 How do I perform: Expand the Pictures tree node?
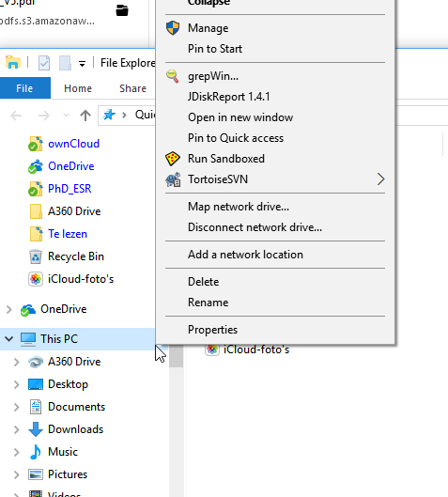pyautogui.click(x=17, y=474)
